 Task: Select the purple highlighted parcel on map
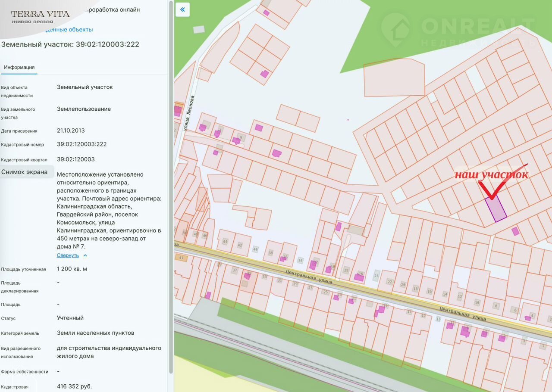coord(496,208)
